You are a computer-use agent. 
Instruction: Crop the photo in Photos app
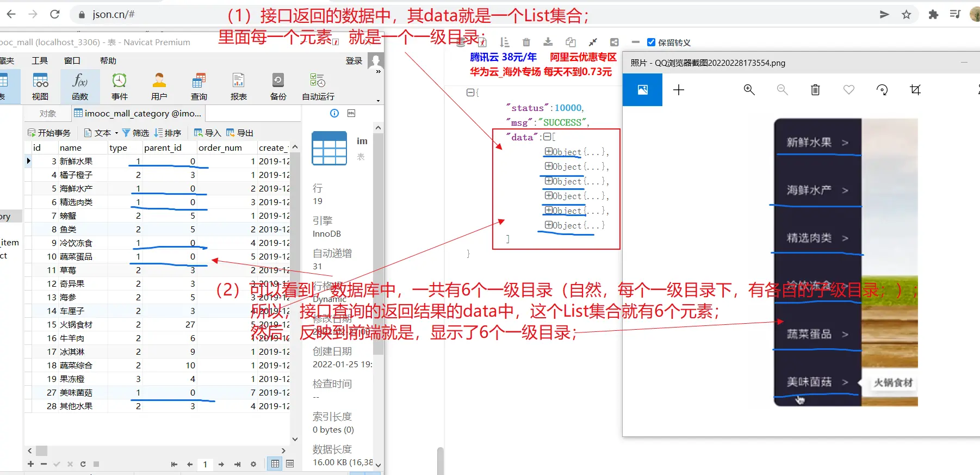tap(915, 90)
